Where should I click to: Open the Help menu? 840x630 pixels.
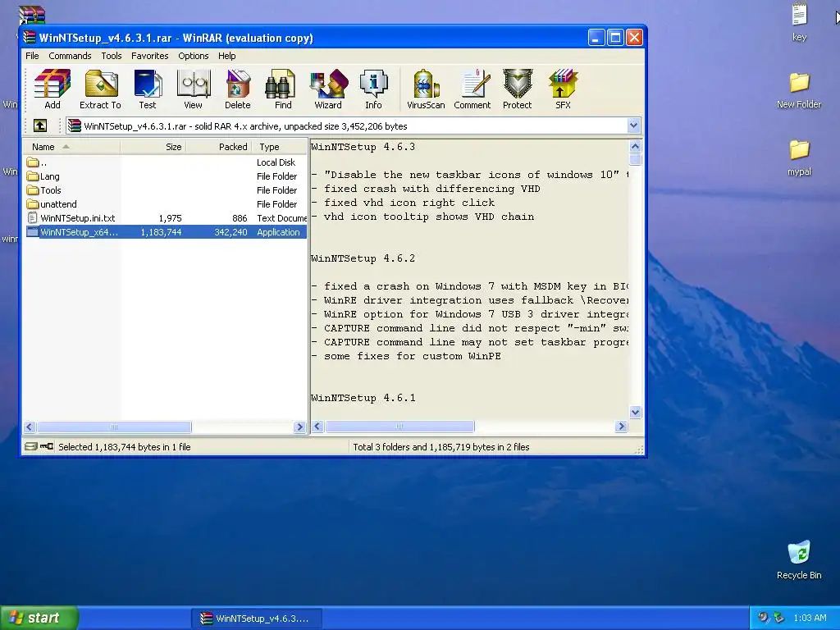point(226,56)
